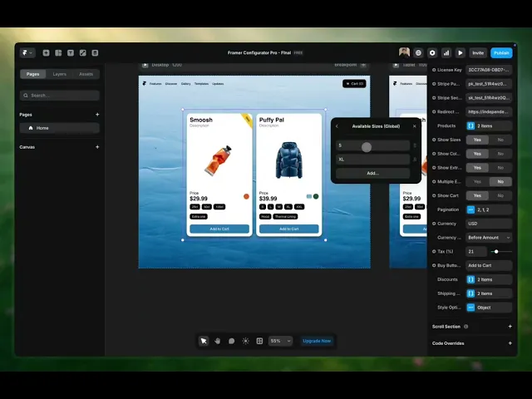Set Show Colors to Yes
The image size is (532, 399).
click(x=477, y=154)
